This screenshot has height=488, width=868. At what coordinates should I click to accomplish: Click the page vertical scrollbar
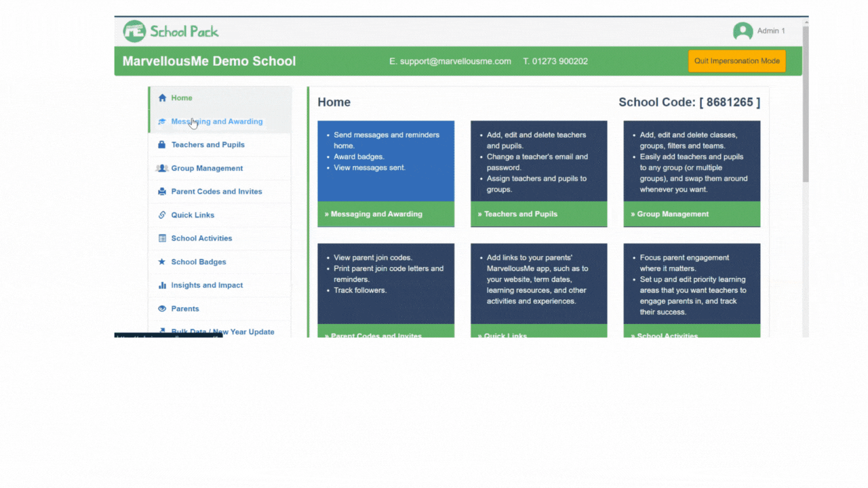point(805,102)
